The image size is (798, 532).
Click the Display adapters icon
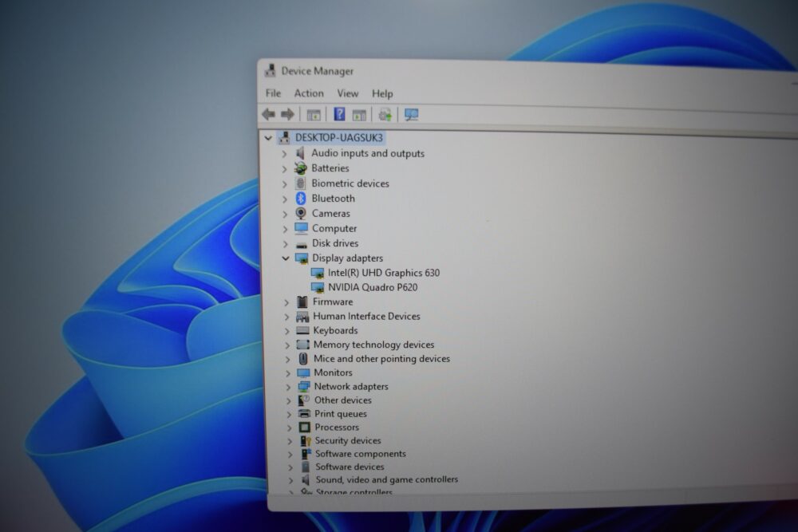coord(302,258)
